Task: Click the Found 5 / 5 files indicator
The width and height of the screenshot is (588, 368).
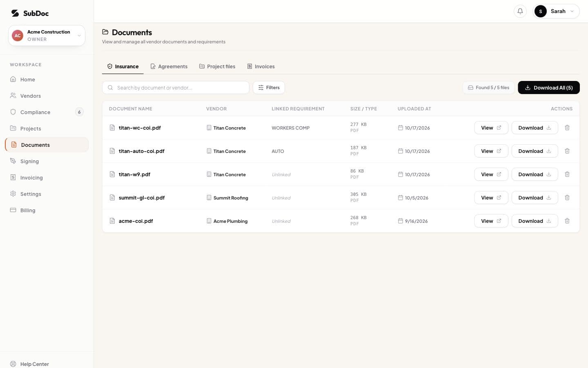Action: 488,88
